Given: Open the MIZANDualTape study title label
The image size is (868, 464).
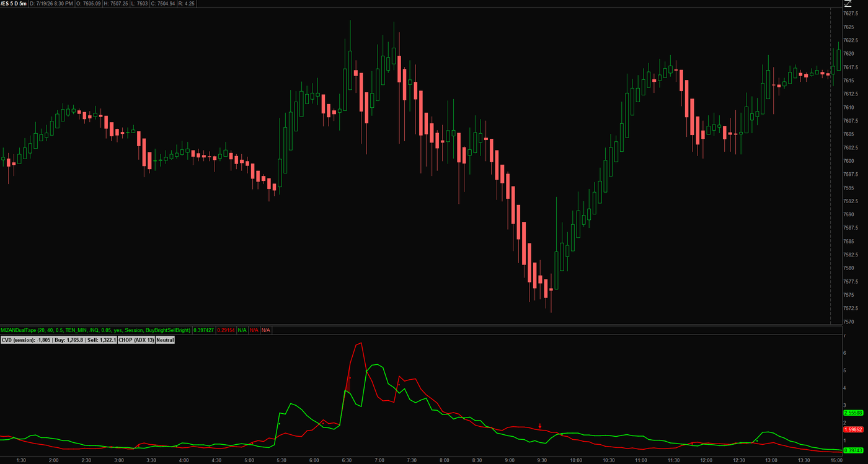Looking at the screenshot, I should (x=95, y=330).
